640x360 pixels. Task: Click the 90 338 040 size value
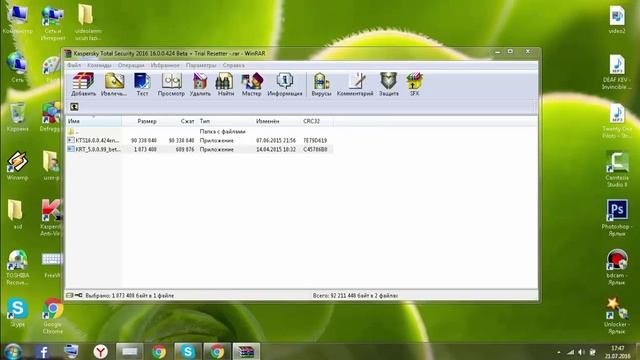[x=144, y=140]
